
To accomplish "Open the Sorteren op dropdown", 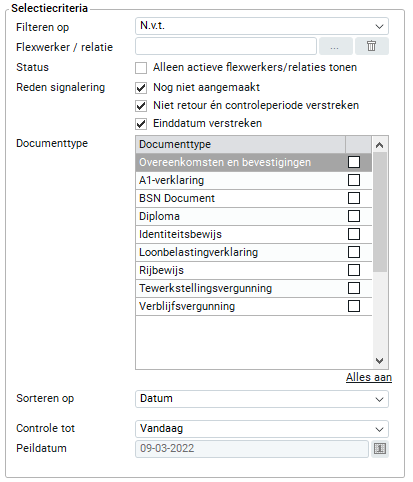I will click(262, 399).
